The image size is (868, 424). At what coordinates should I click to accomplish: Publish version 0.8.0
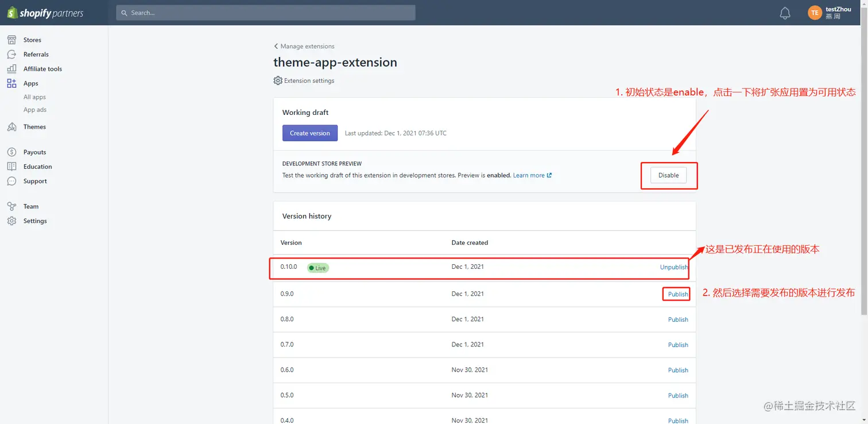point(678,319)
